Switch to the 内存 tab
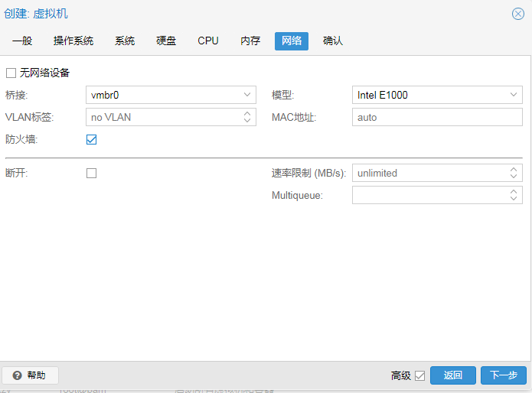Image resolution: width=532 pixels, height=393 pixels. 250,41
